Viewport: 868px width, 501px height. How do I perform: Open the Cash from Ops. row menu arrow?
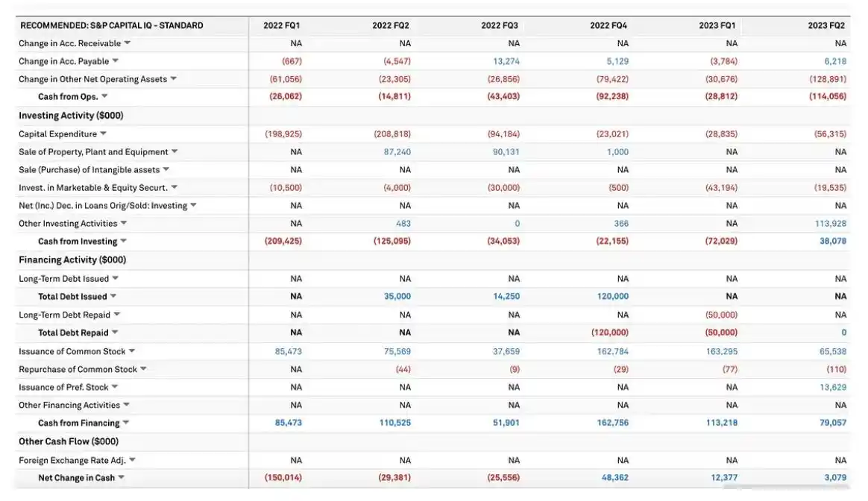[104, 97]
